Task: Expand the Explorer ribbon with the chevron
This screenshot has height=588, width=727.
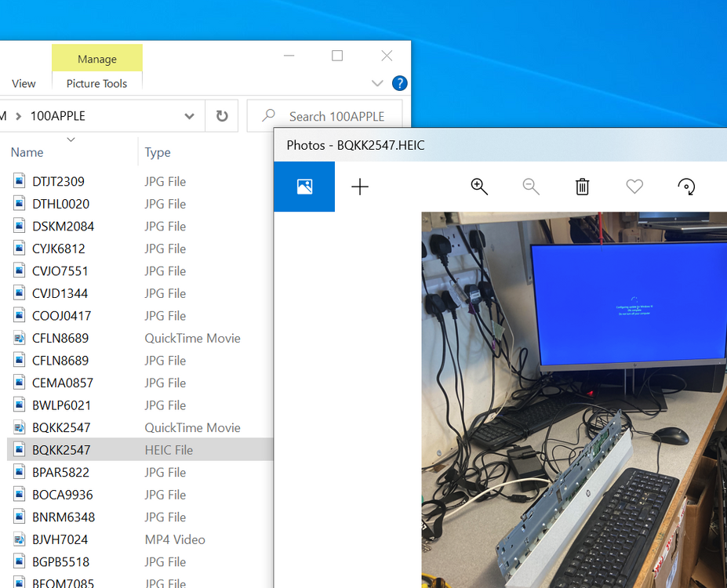Action: (x=377, y=83)
